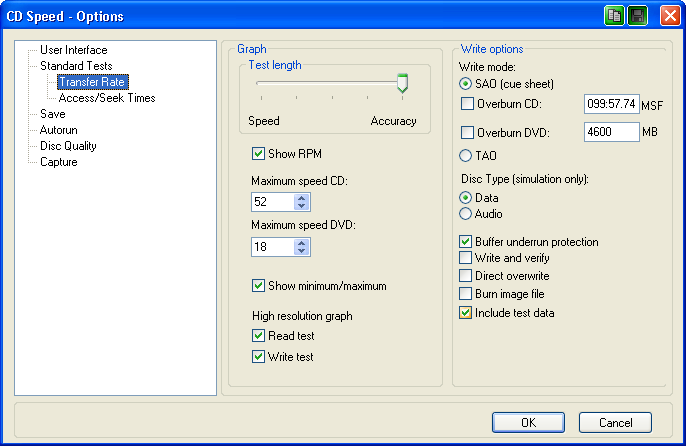Increase Maximum speed CD with up arrow
Viewport: 686px width, 446px height.
pos(302,197)
